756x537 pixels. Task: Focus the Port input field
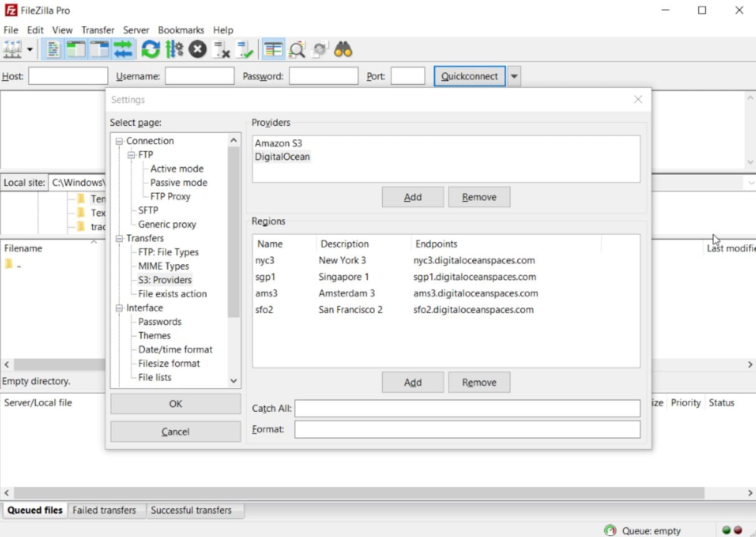408,76
